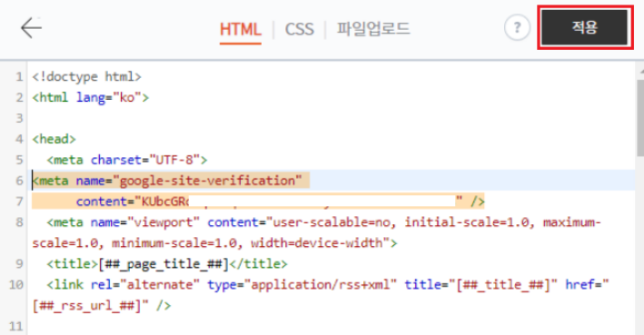Switch to the CSS tab
The width and height of the screenshot is (644, 335).
click(x=300, y=30)
